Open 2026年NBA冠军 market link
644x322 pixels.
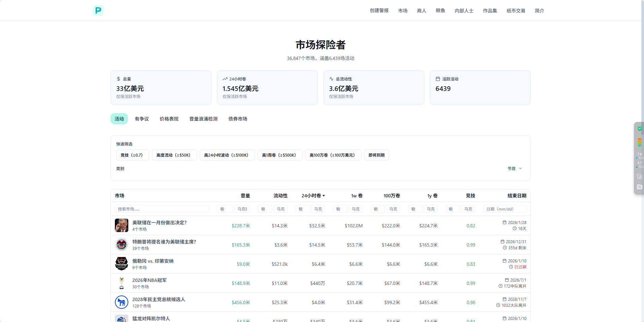coord(149,280)
